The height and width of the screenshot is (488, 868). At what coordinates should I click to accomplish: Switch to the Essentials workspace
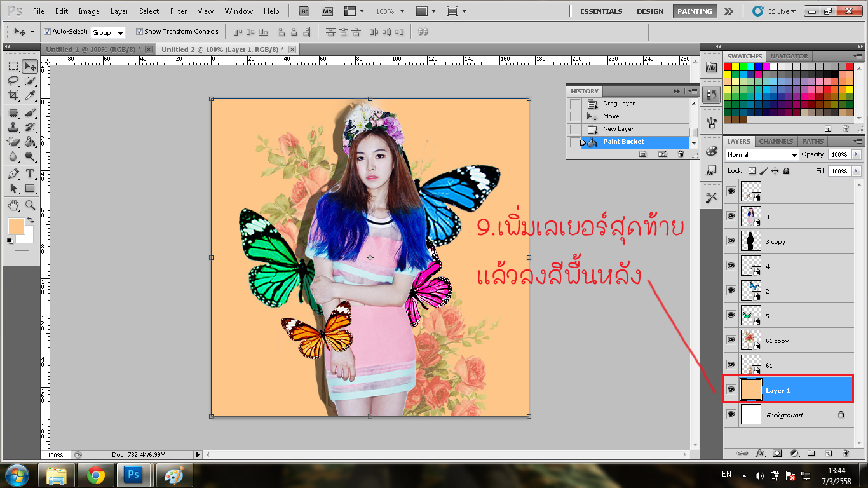pyautogui.click(x=601, y=11)
